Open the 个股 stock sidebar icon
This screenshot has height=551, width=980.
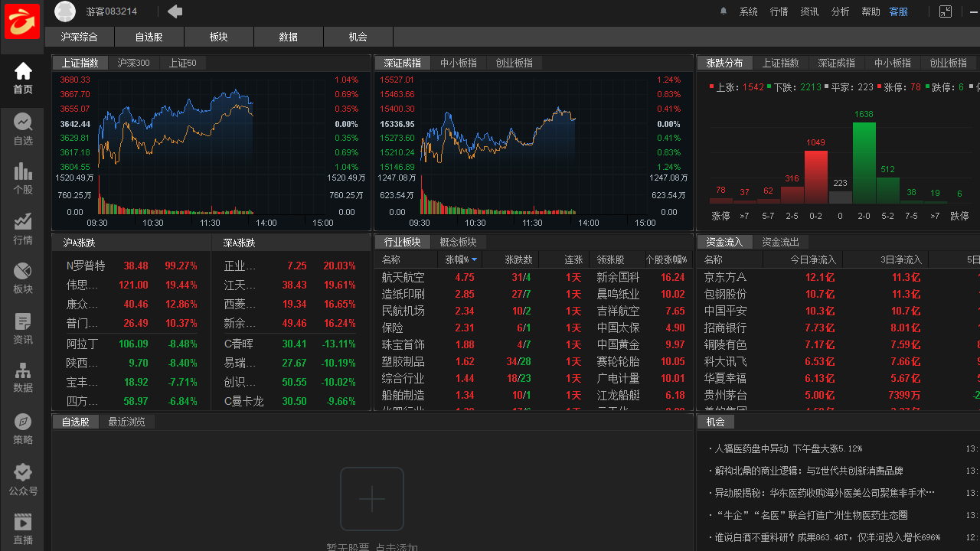[x=23, y=178]
